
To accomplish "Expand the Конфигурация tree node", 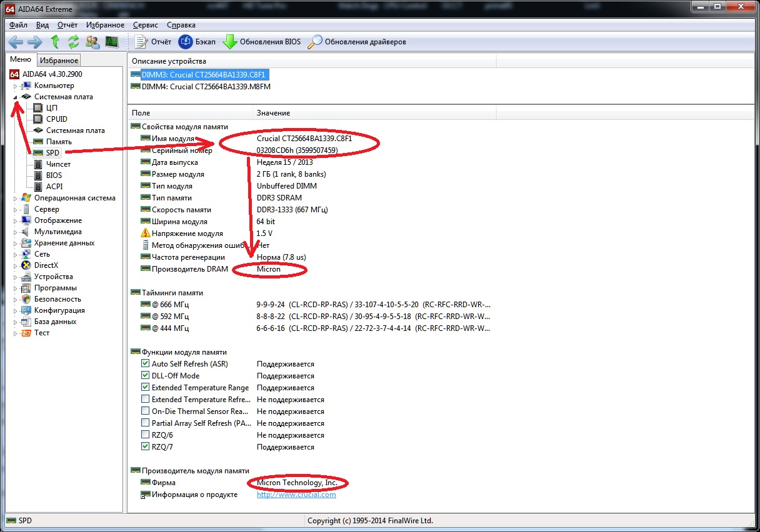I will (x=16, y=311).
